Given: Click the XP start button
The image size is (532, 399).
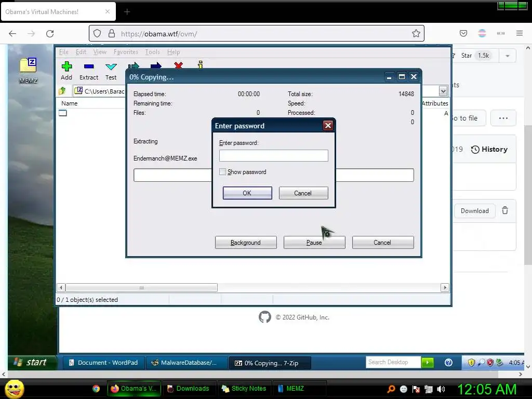Looking at the screenshot, I should point(32,362).
